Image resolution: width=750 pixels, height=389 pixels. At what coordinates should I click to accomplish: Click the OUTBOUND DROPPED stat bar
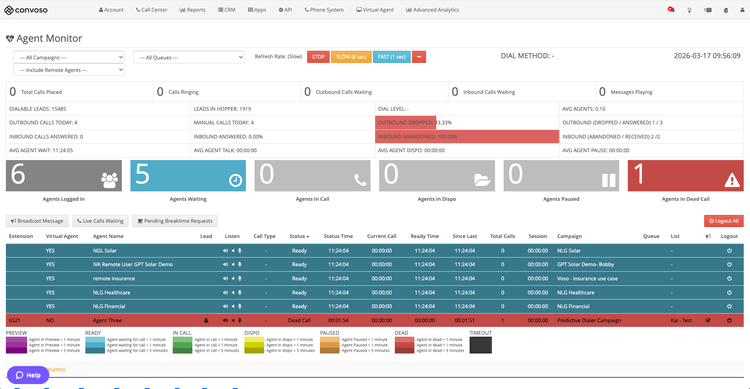click(x=406, y=122)
